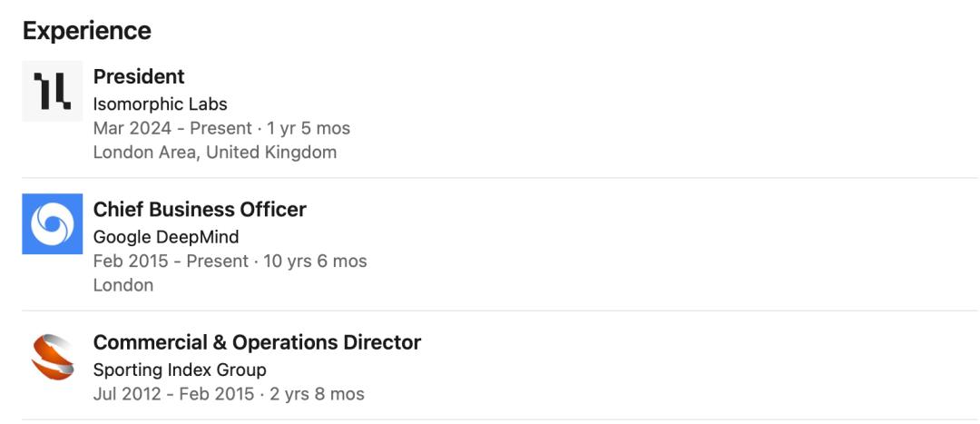Select the 1 yr 5 mos duration text
The width and height of the screenshot is (980, 424).
tap(309, 128)
